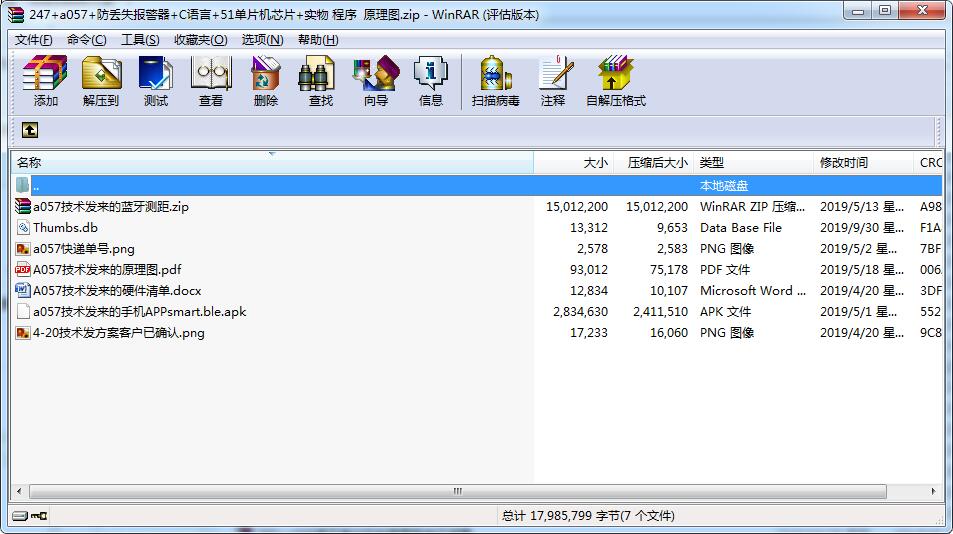The image size is (953, 534).
Task: Click the WinRAR title bar app icon
Action: coord(16,14)
